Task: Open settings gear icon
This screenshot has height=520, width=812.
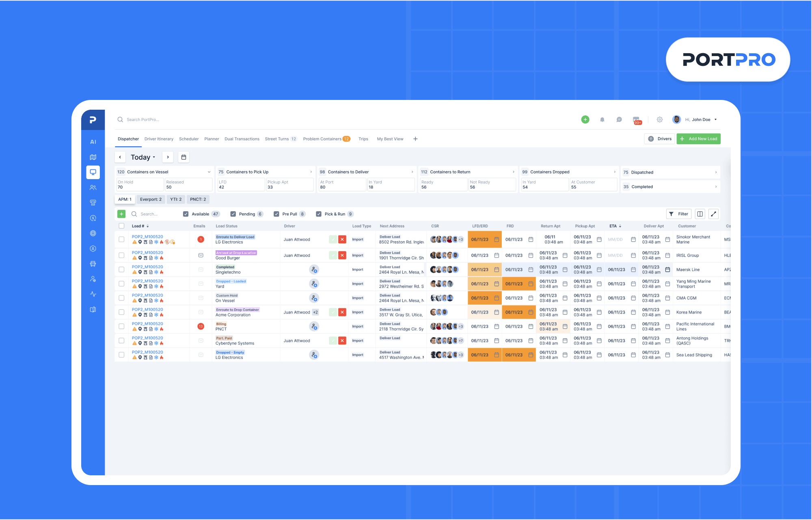Action: tap(660, 119)
